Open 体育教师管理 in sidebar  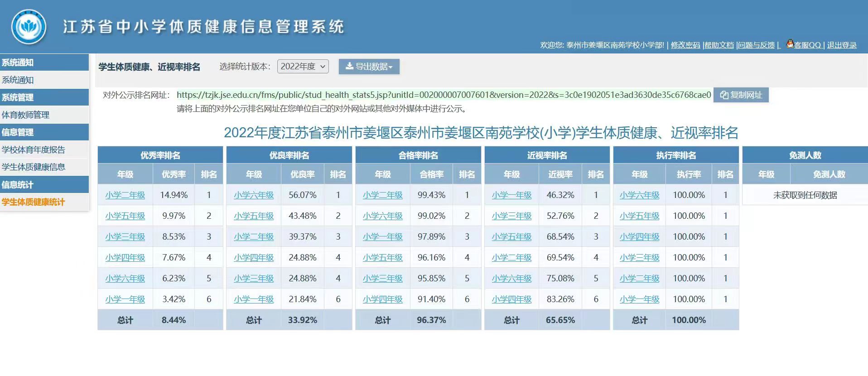pos(44,115)
